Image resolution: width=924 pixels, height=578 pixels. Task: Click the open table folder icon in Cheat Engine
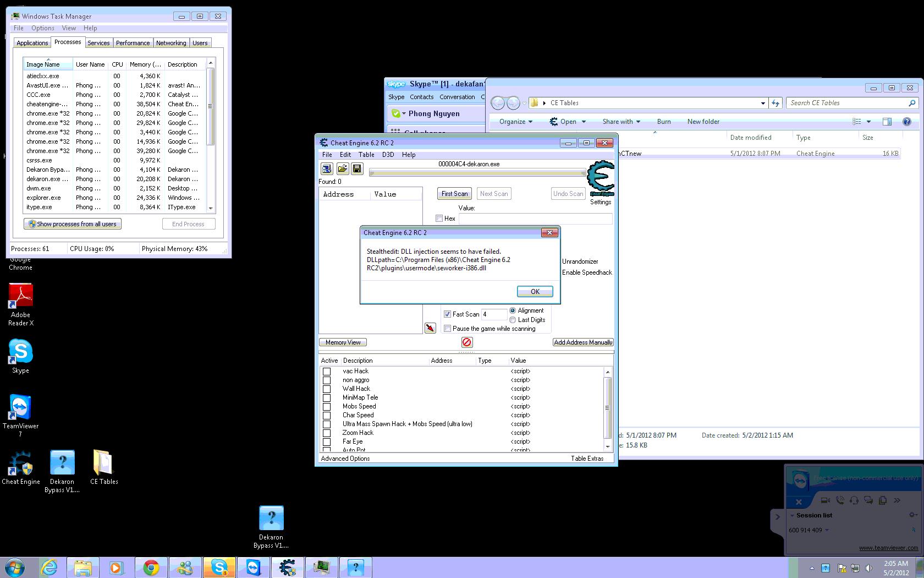(342, 168)
